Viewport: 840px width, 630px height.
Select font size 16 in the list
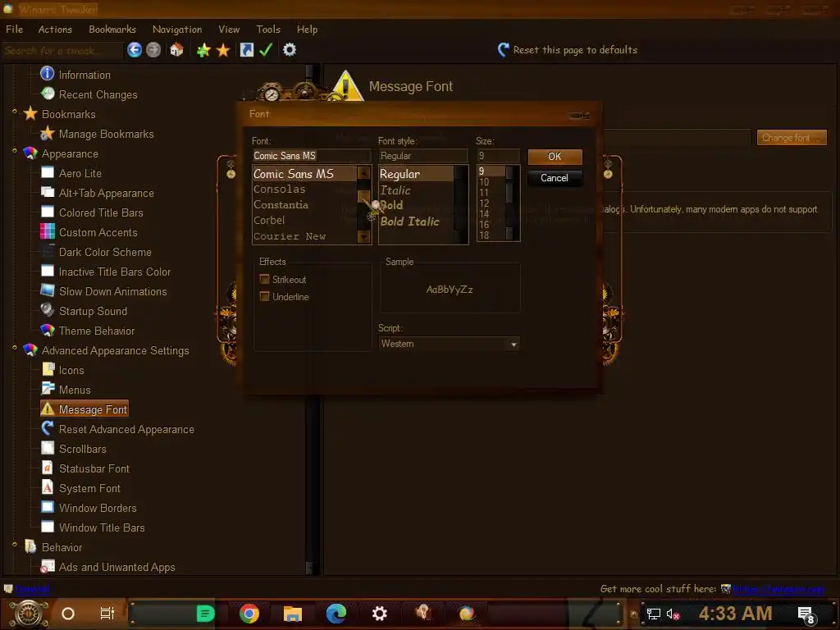click(x=484, y=225)
